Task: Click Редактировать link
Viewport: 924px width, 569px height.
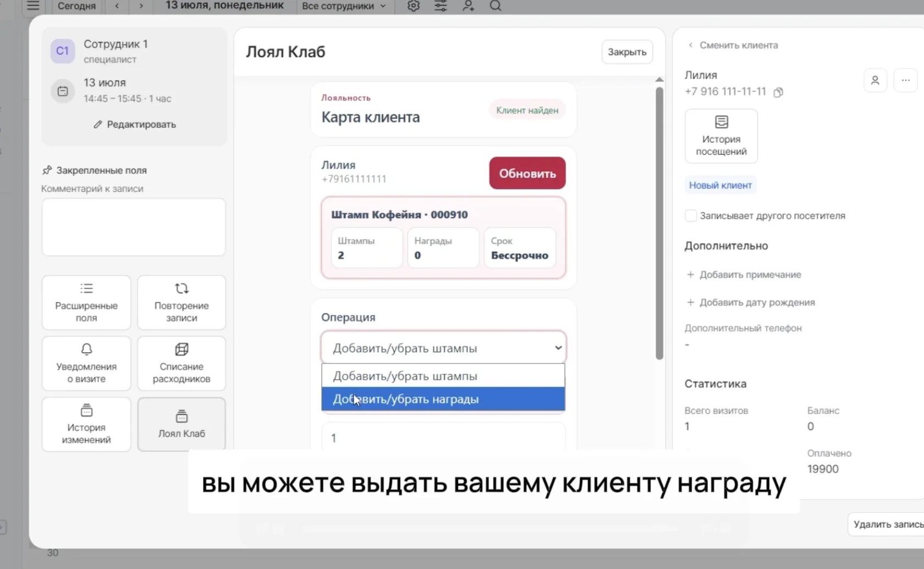Action: [x=135, y=124]
